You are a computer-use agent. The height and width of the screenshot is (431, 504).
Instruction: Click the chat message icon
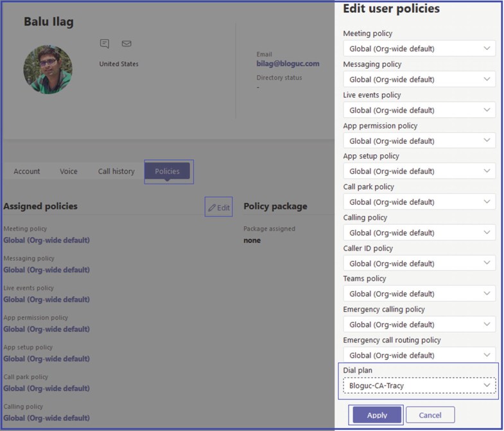pos(105,44)
